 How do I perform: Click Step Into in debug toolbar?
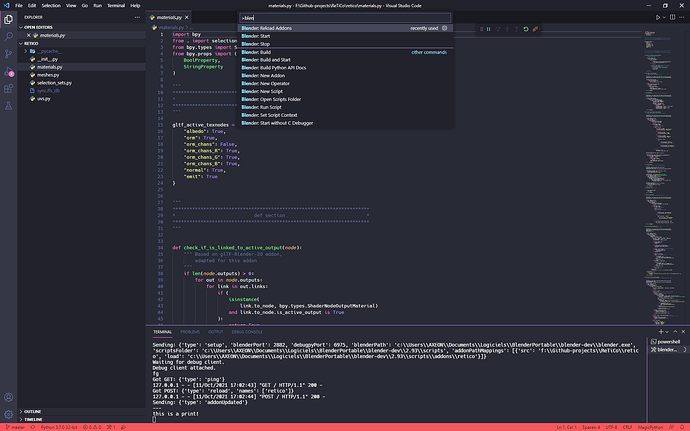click(507, 29)
